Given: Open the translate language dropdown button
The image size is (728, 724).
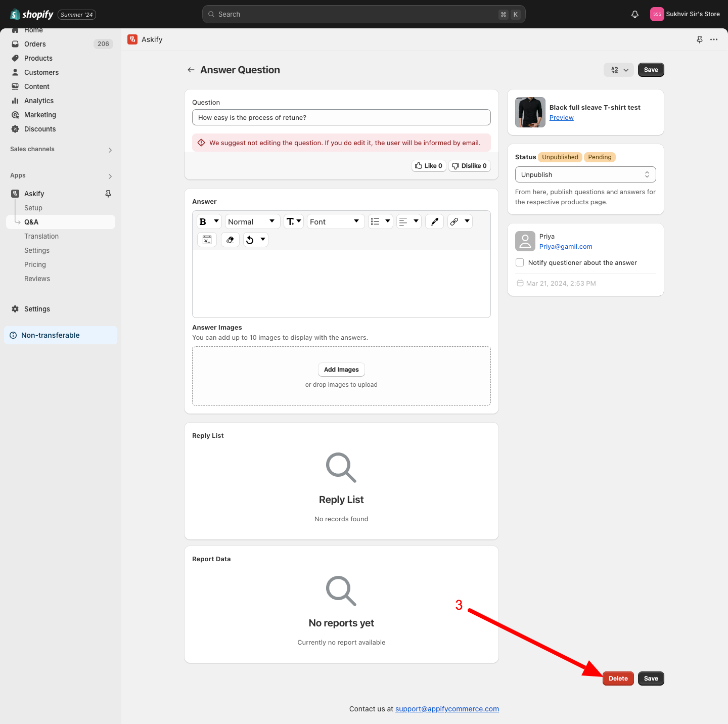Looking at the screenshot, I should pyautogui.click(x=619, y=70).
